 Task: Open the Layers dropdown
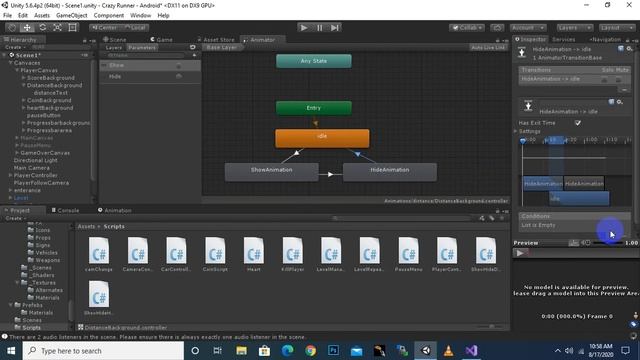pyautogui.click(x=575, y=28)
